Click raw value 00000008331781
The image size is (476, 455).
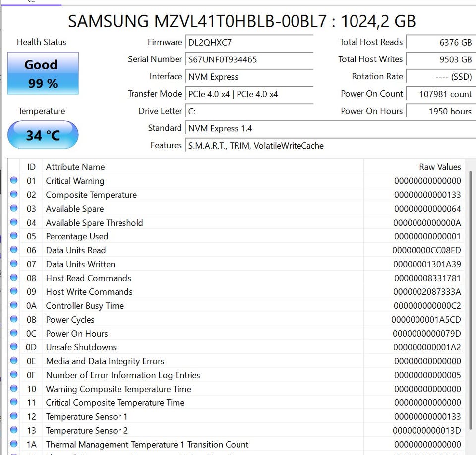pos(427,279)
